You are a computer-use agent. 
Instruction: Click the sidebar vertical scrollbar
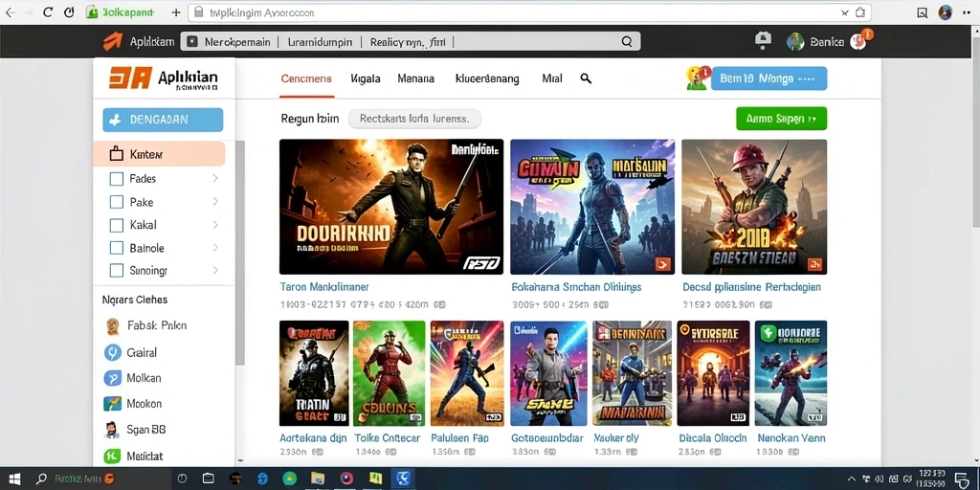click(x=240, y=253)
